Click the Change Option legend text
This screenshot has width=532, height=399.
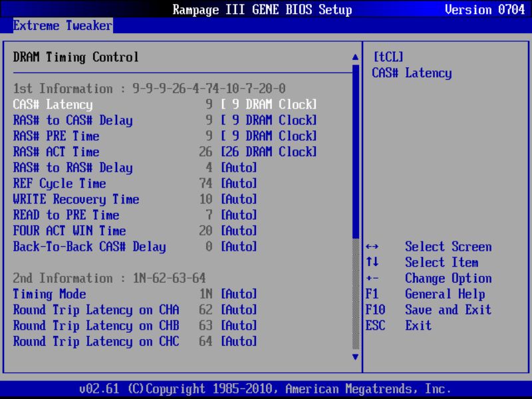pyautogui.click(x=448, y=279)
